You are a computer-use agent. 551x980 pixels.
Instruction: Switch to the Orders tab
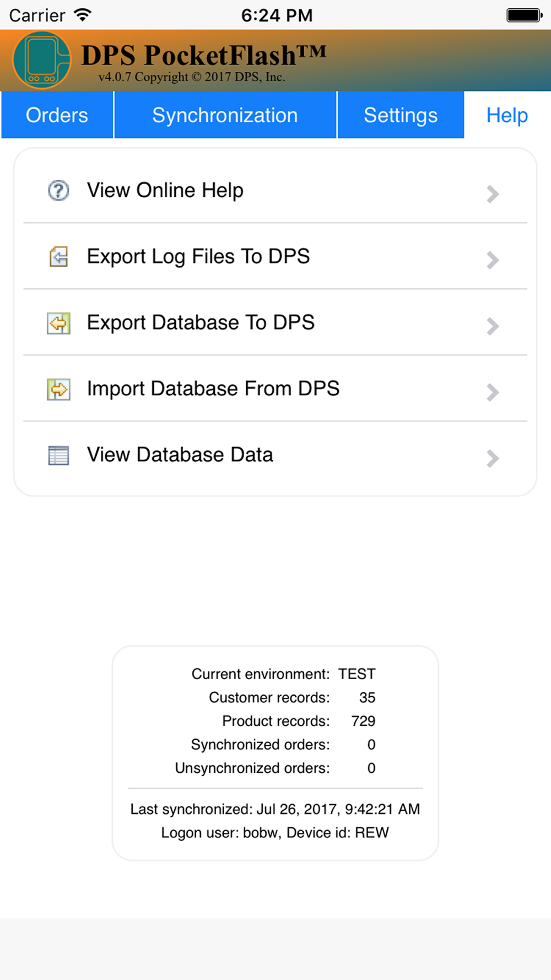pyautogui.click(x=57, y=115)
